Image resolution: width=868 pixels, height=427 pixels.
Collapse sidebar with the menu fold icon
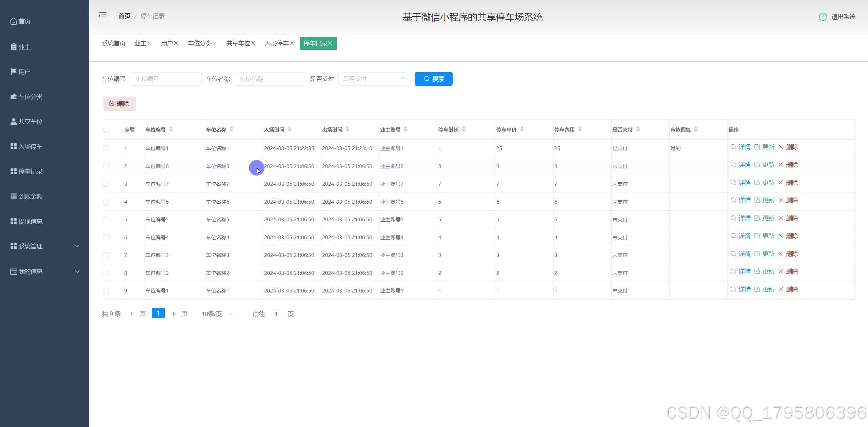102,16
